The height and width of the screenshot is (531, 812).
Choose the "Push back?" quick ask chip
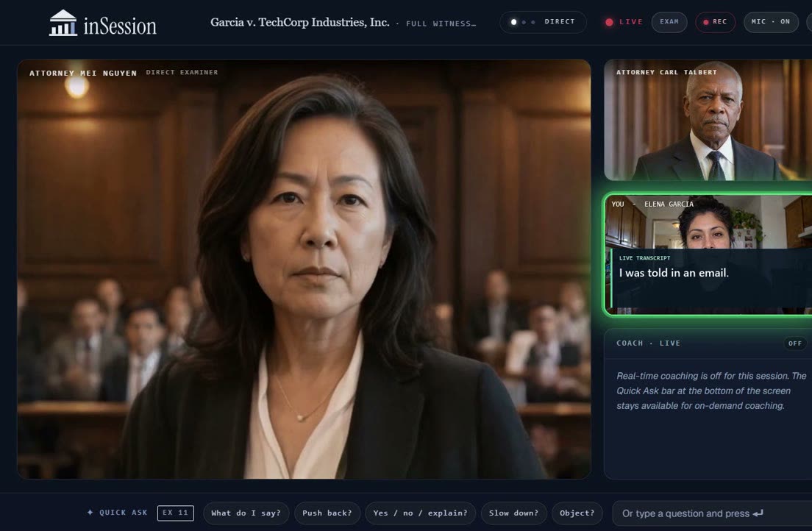coord(327,513)
